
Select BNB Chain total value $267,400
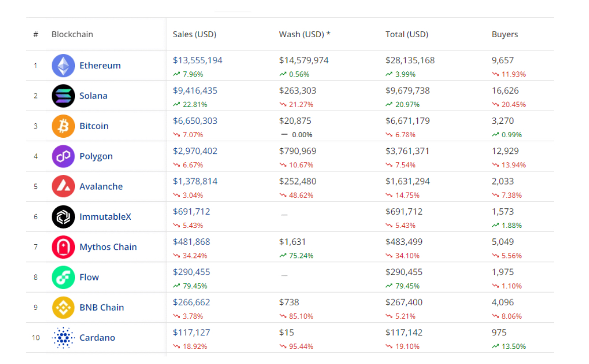tap(404, 303)
